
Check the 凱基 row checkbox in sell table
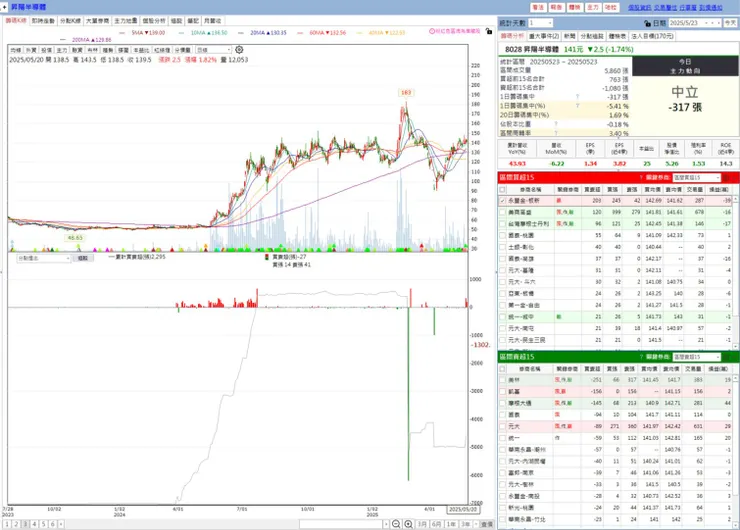click(502, 392)
